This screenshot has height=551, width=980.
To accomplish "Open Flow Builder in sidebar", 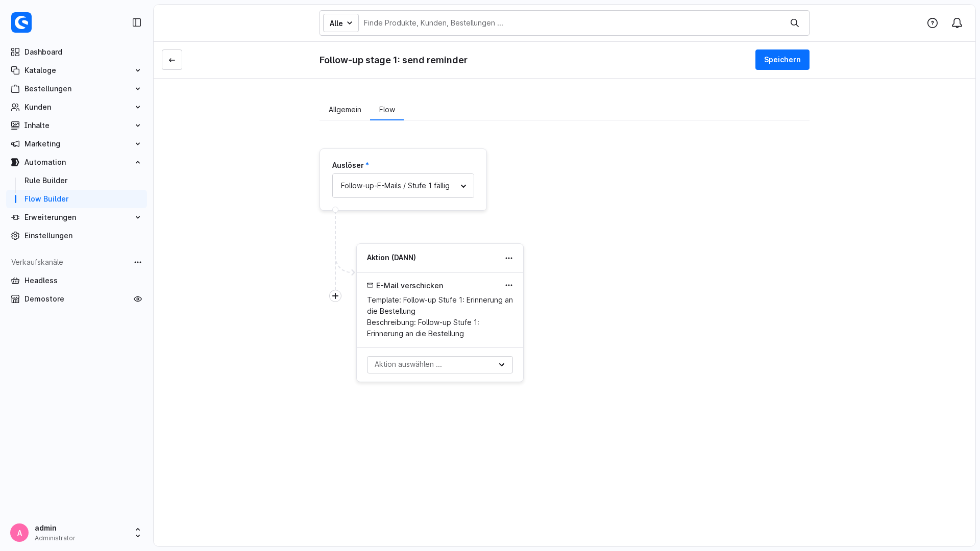I will (x=77, y=199).
